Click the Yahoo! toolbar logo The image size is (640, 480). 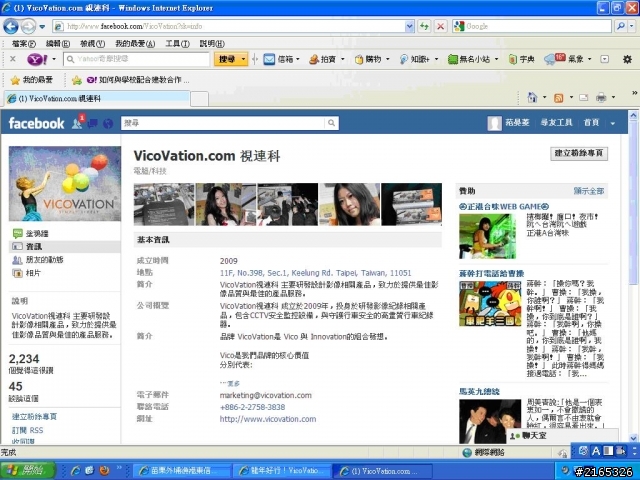(37, 60)
